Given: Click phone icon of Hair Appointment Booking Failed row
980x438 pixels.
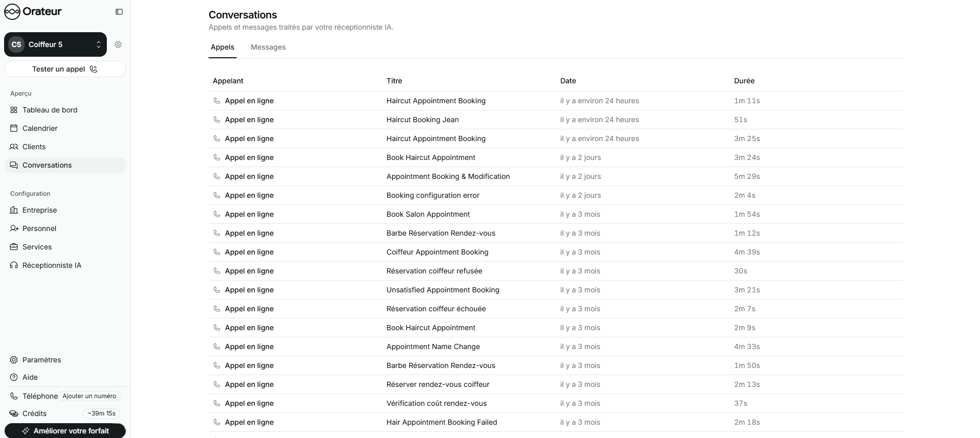Looking at the screenshot, I should tap(217, 422).
